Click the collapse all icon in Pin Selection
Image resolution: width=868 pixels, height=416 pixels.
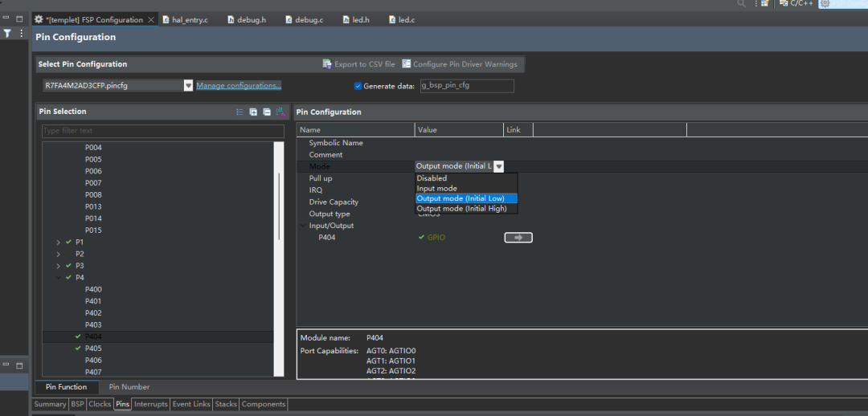coord(267,112)
